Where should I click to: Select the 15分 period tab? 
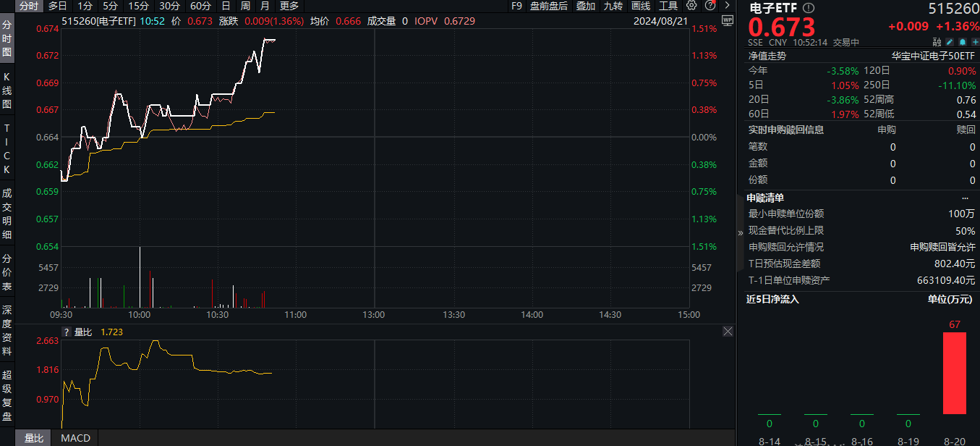[138, 6]
